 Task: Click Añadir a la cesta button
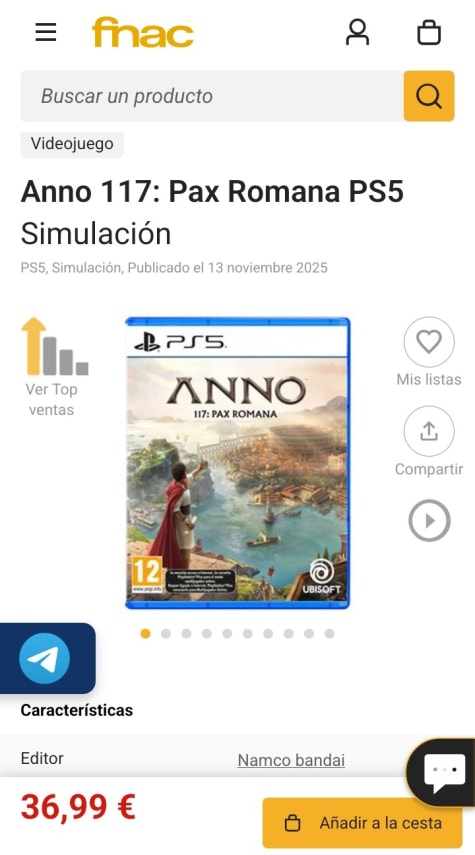[363, 823]
